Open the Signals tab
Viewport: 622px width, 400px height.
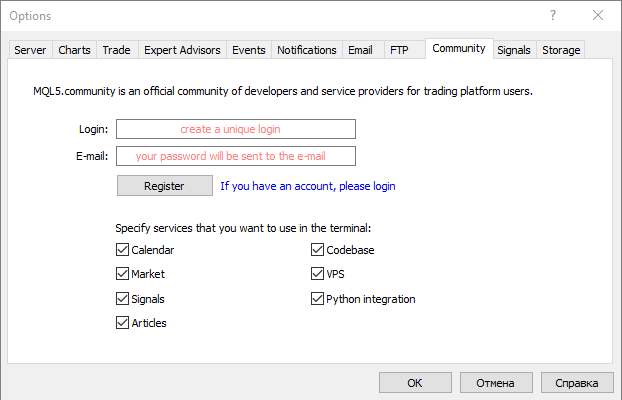(514, 50)
